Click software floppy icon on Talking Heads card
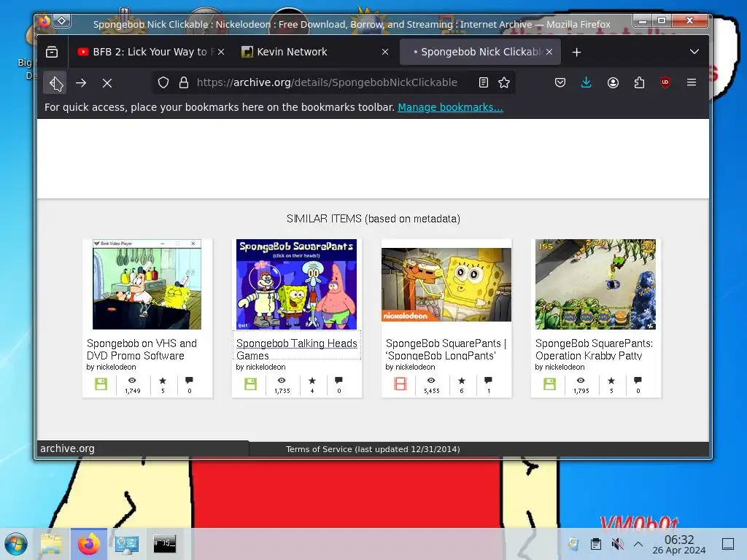Image resolution: width=747 pixels, height=560 pixels. [x=251, y=384]
